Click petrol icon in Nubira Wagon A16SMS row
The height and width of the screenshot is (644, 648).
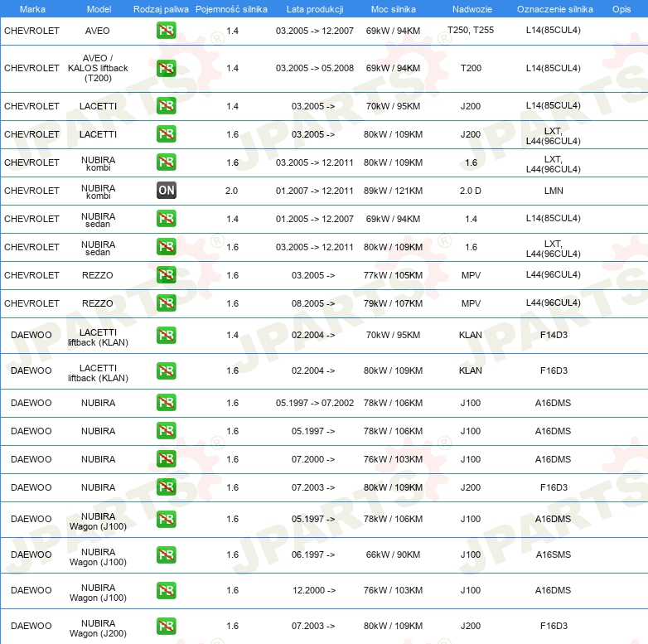pyautogui.click(x=166, y=554)
